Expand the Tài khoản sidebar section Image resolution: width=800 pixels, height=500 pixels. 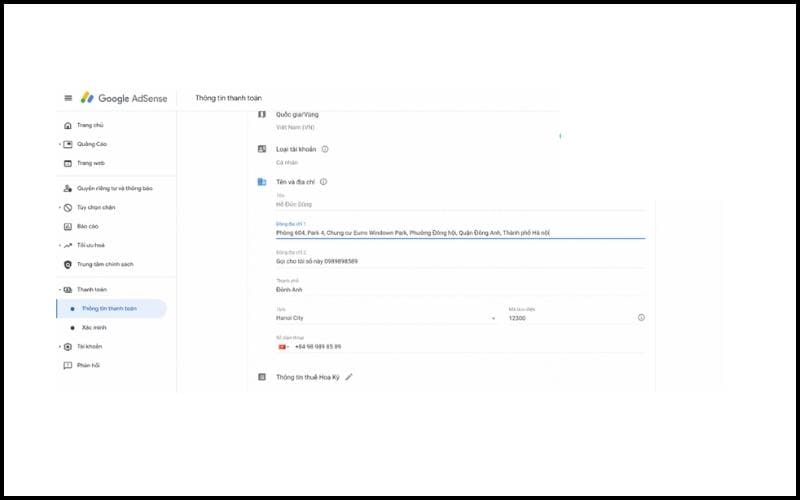pos(60,347)
